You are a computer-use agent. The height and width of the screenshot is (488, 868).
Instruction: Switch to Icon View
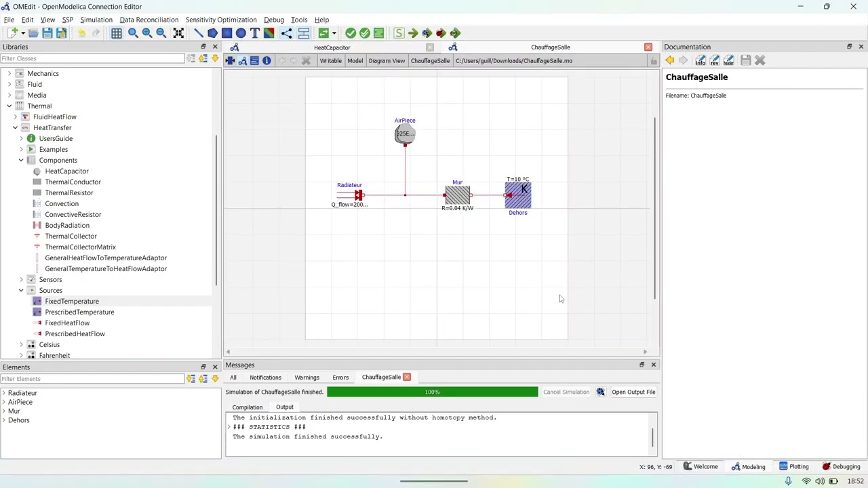(230, 61)
